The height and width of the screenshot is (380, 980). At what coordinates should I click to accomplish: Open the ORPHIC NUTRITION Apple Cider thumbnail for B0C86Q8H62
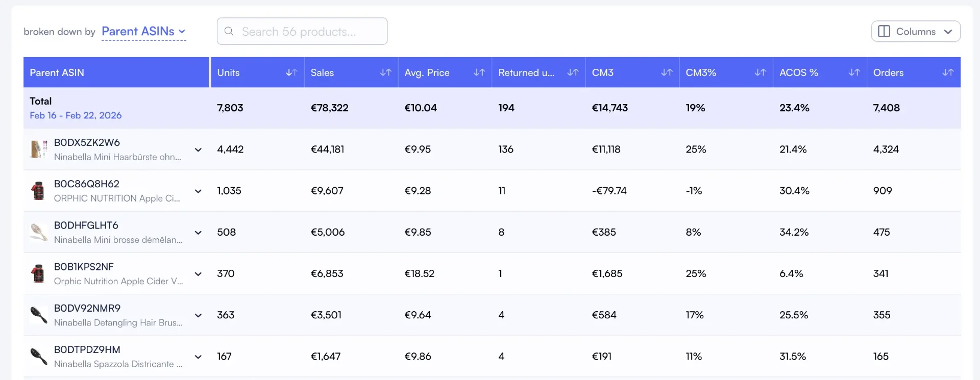tap(39, 191)
